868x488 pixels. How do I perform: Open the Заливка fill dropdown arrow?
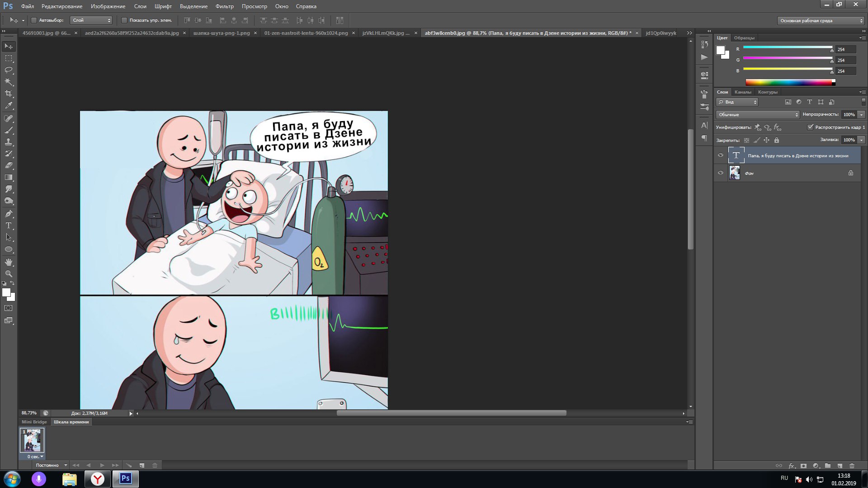pyautogui.click(x=862, y=140)
